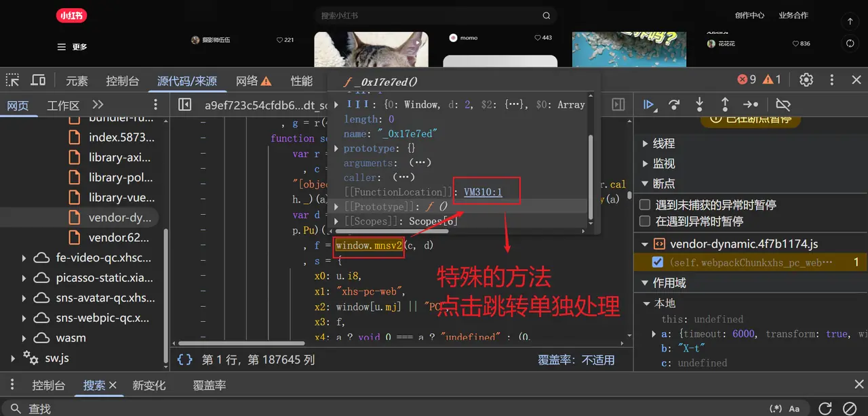The width and height of the screenshot is (868, 416).
Task: Click the step out of function icon
Action: (x=724, y=104)
